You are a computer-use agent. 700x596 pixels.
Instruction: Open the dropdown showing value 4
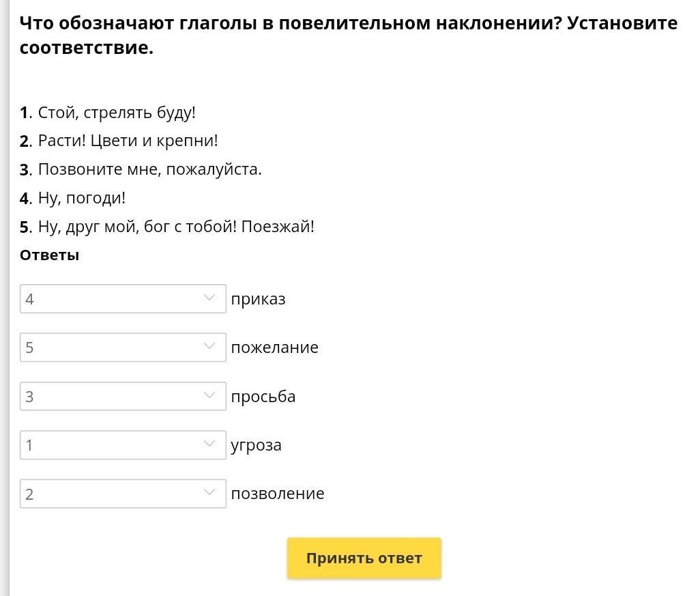coord(123,299)
